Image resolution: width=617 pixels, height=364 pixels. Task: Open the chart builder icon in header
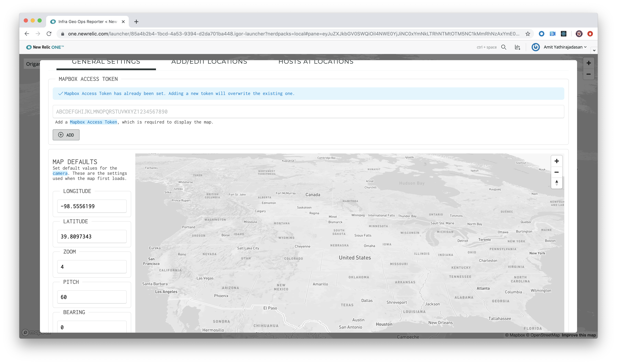517,47
